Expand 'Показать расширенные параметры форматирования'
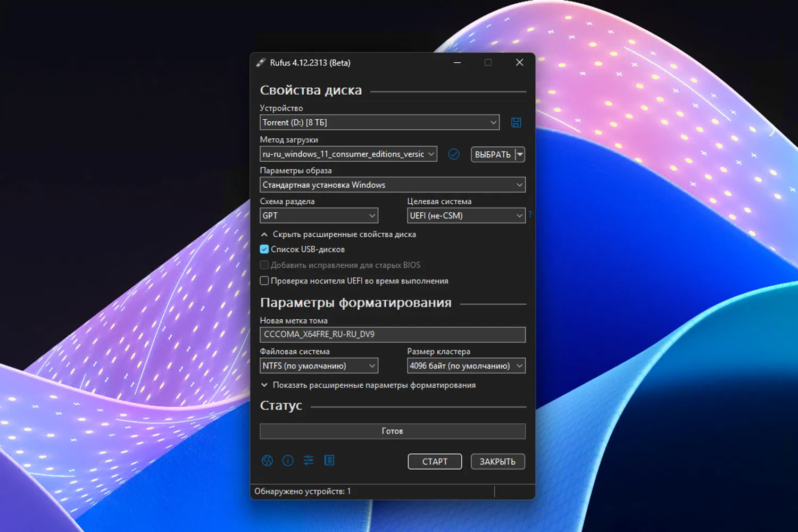 (368, 385)
